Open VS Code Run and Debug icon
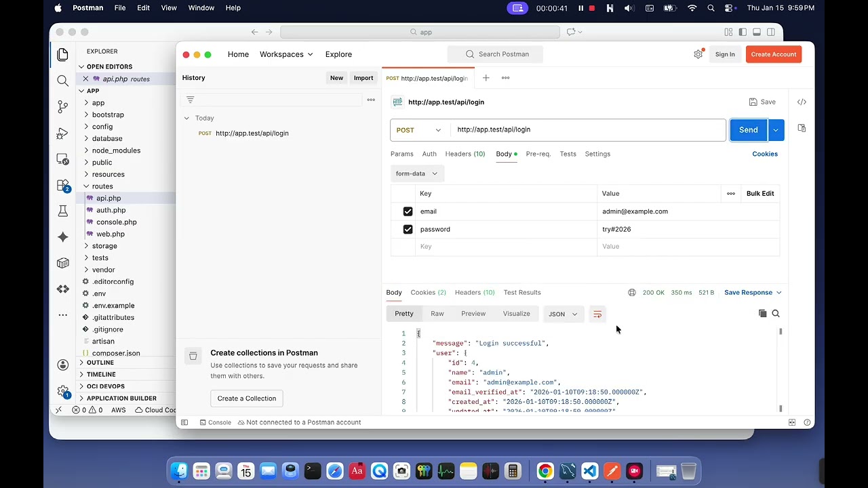This screenshot has height=488, width=868. (63, 133)
